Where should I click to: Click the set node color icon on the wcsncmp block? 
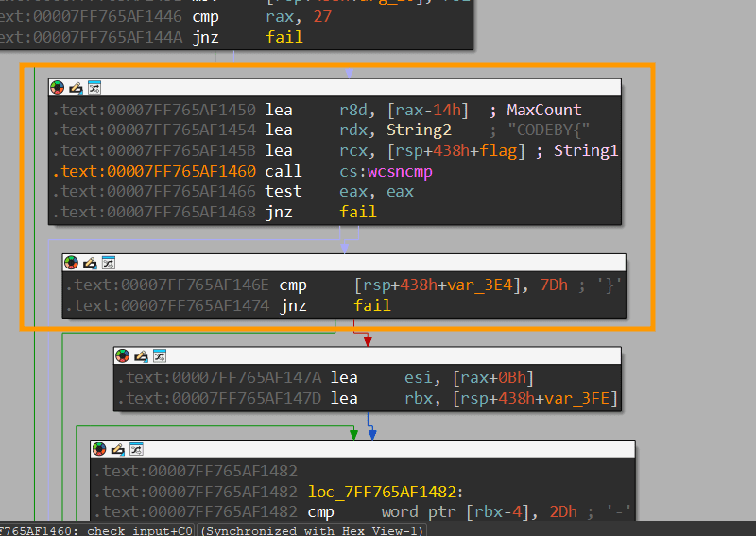[59, 87]
